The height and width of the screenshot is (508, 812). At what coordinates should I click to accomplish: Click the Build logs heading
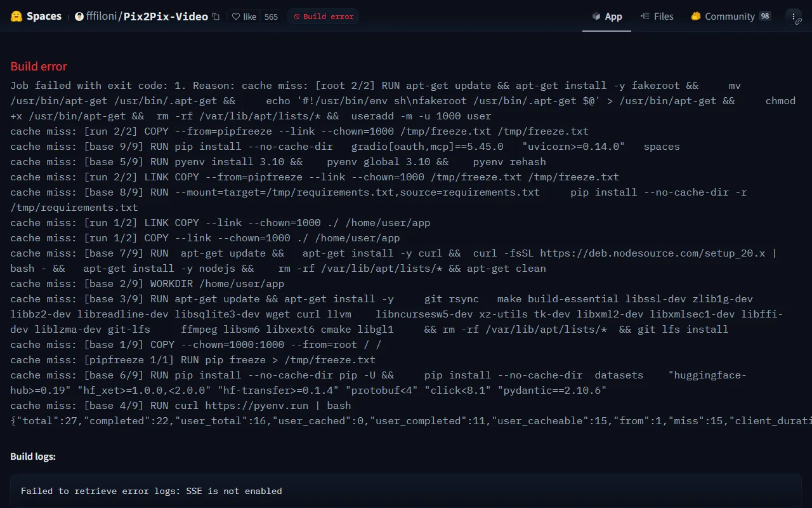(33, 457)
